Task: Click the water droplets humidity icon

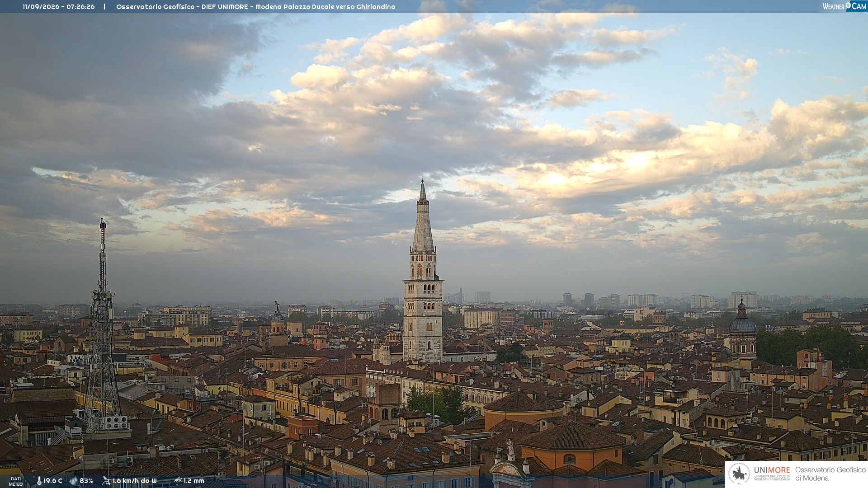Action: [x=74, y=481]
